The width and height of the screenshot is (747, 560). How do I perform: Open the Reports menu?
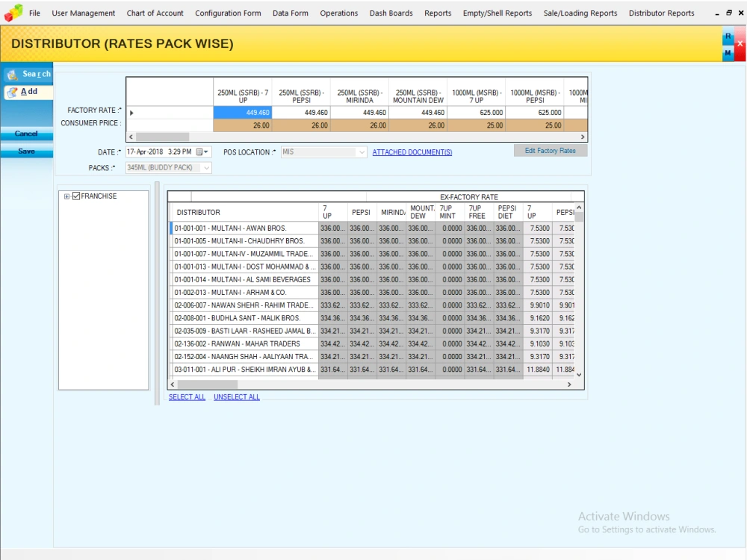pyautogui.click(x=437, y=13)
